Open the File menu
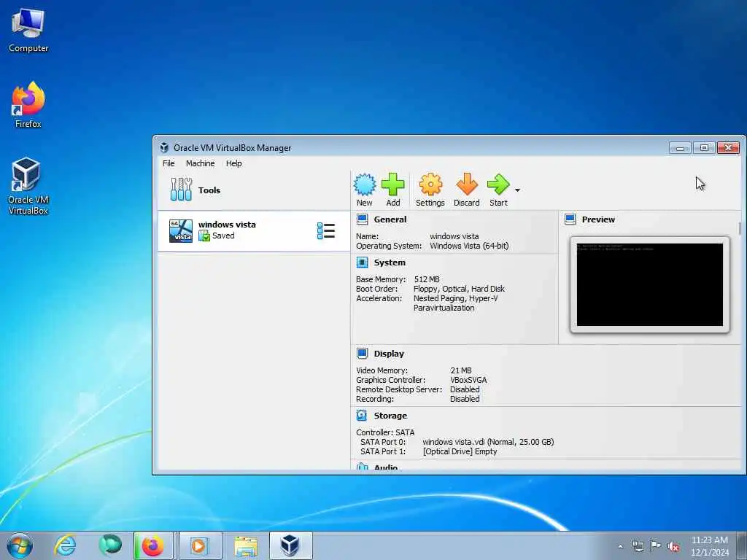The height and width of the screenshot is (560, 747). point(169,163)
